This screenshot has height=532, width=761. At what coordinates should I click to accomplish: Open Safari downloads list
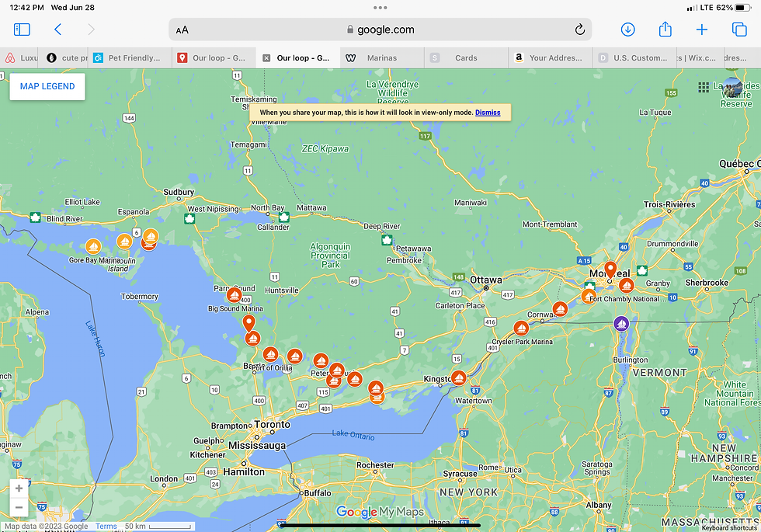pos(627,30)
